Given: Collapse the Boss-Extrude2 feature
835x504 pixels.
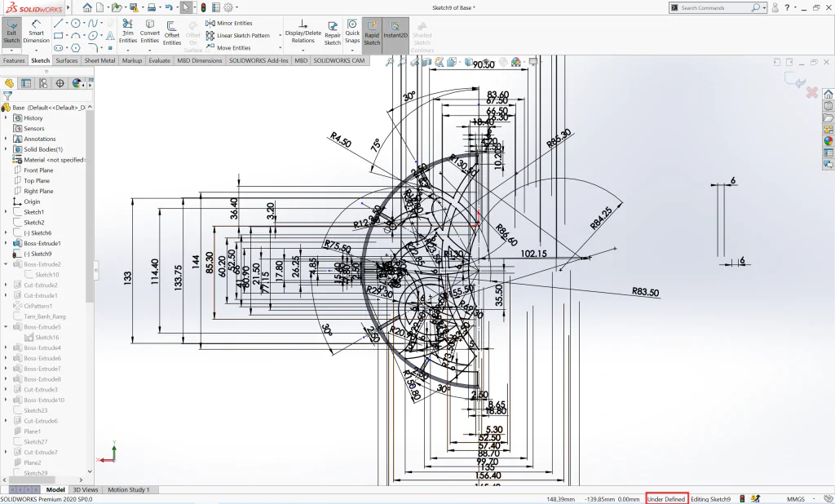Looking at the screenshot, I should pos(6,263).
